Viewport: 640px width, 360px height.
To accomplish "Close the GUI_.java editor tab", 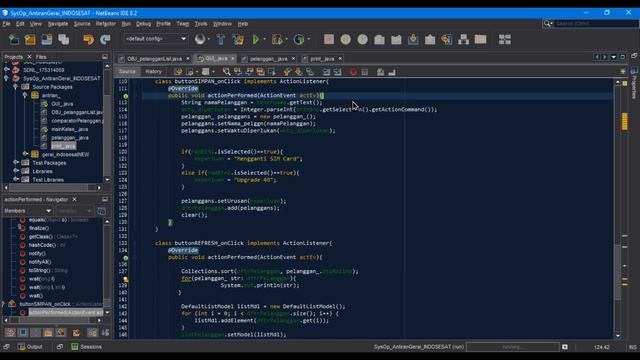I will [x=233, y=58].
